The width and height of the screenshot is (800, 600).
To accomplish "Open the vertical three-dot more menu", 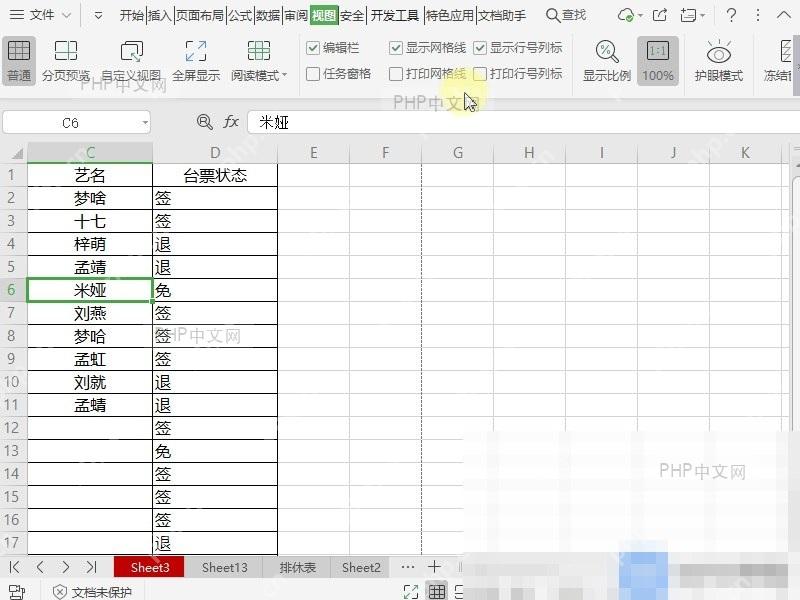I will pyautogui.click(x=758, y=15).
